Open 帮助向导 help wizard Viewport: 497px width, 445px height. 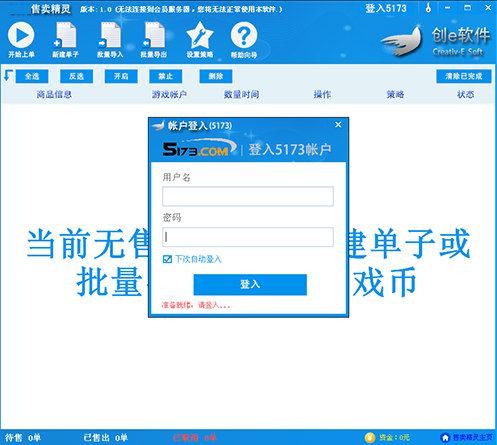(x=244, y=40)
